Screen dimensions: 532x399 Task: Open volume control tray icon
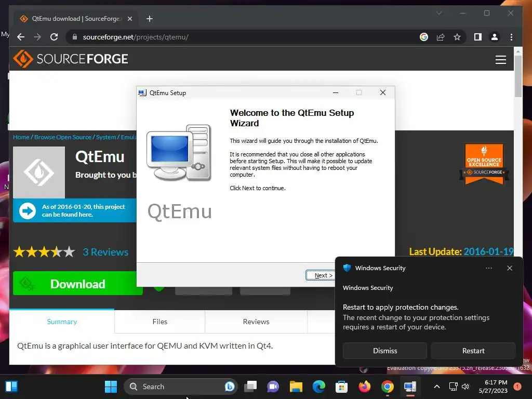click(x=465, y=387)
